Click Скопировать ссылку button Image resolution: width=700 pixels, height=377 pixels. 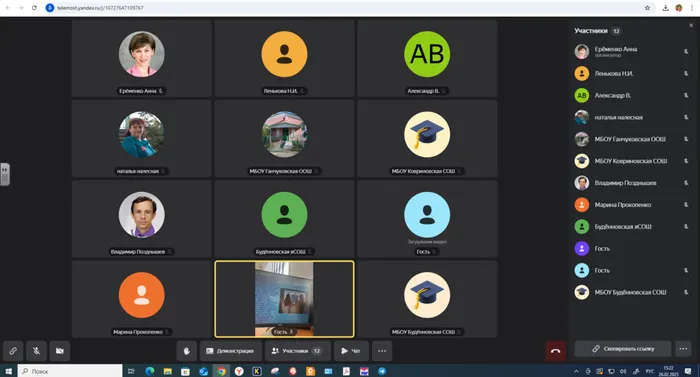623,349
